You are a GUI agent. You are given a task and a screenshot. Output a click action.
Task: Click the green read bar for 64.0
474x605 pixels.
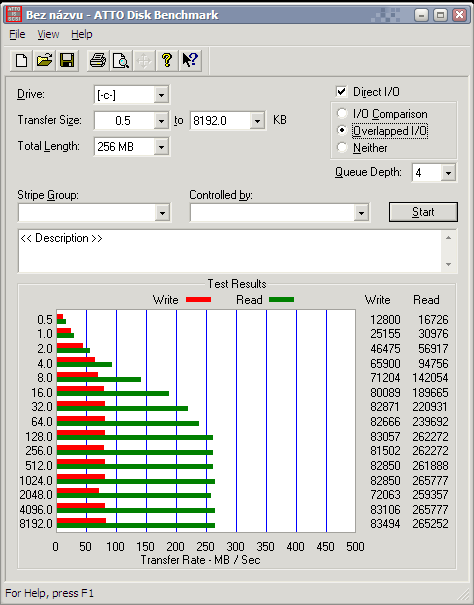coord(128,423)
